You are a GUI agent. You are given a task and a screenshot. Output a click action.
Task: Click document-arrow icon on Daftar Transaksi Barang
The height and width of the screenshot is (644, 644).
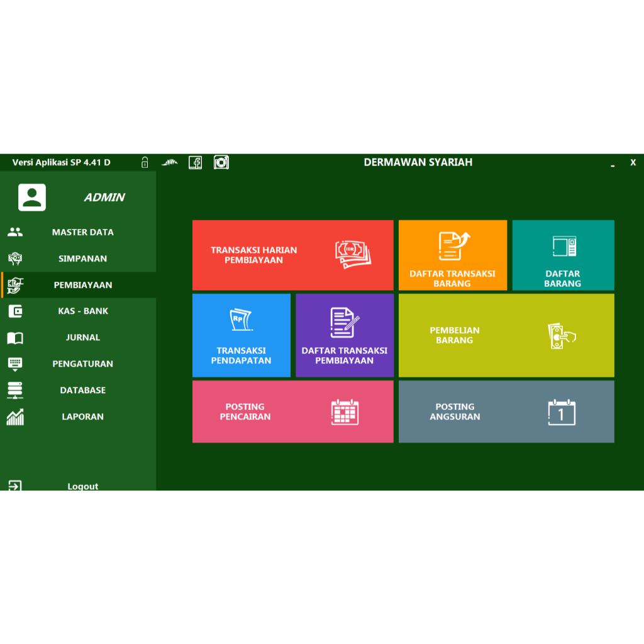pos(453,246)
